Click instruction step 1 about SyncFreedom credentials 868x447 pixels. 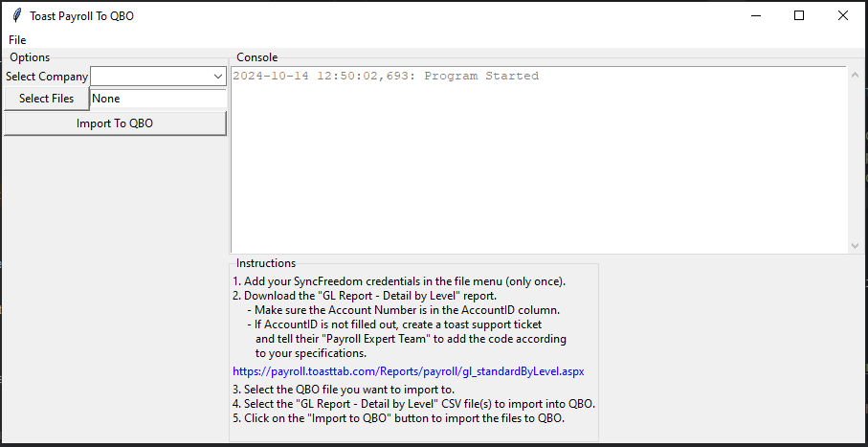tap(399, 281)
